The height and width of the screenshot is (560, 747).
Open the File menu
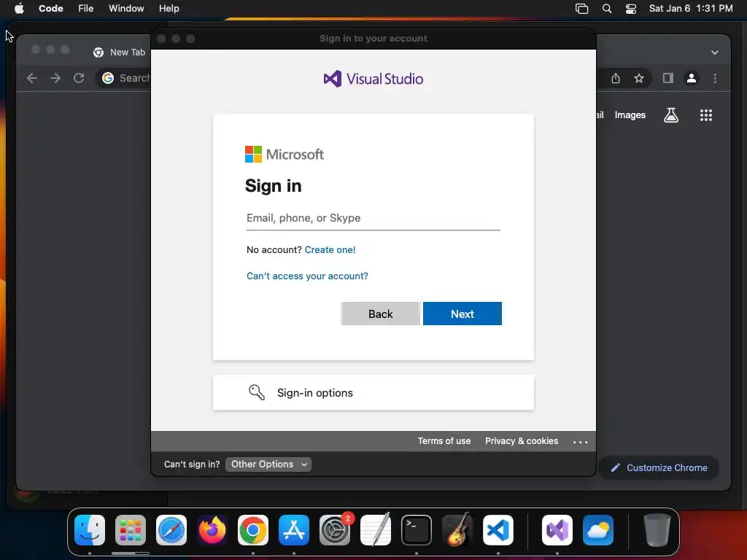tap(86, 9)
